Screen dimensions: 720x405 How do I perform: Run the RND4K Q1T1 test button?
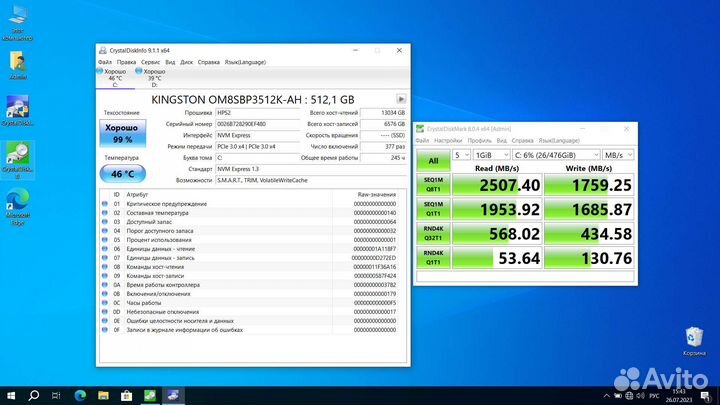click(433, 258)
